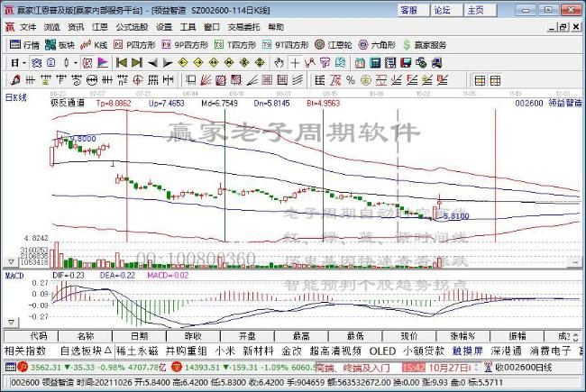Step chart left with black left arrow
586x392 pixels.
coord(152,63)
